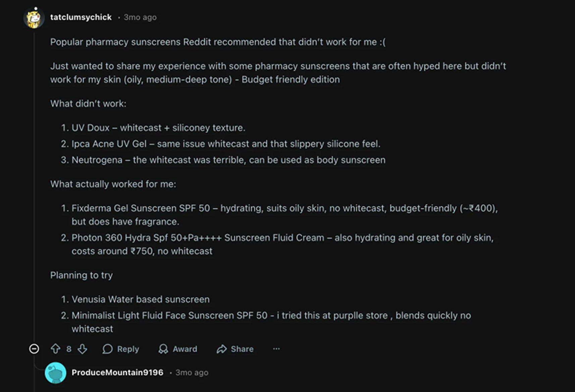Viewport: 575px width, 392px height.
Task: Downvote tatclumsychick's comment
Action: [82, 349]
